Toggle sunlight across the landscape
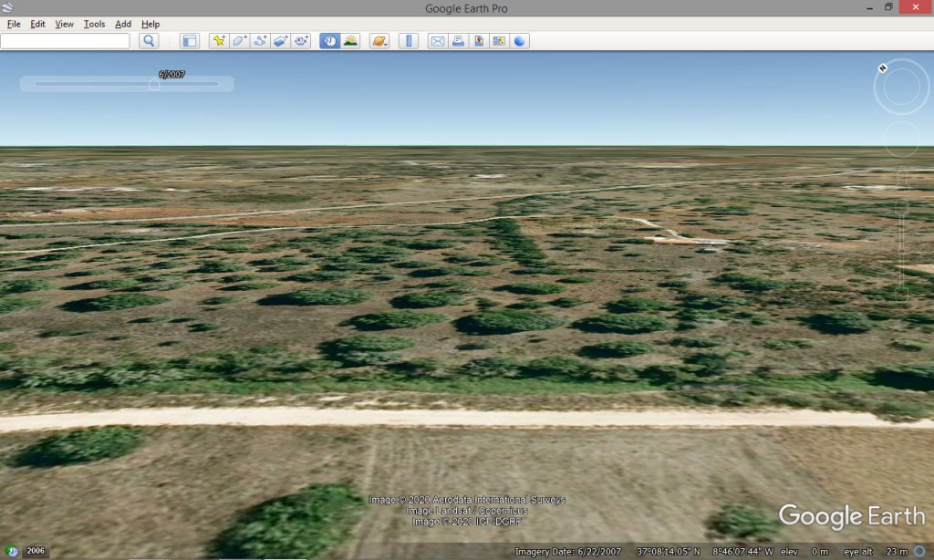 [350, 41]
